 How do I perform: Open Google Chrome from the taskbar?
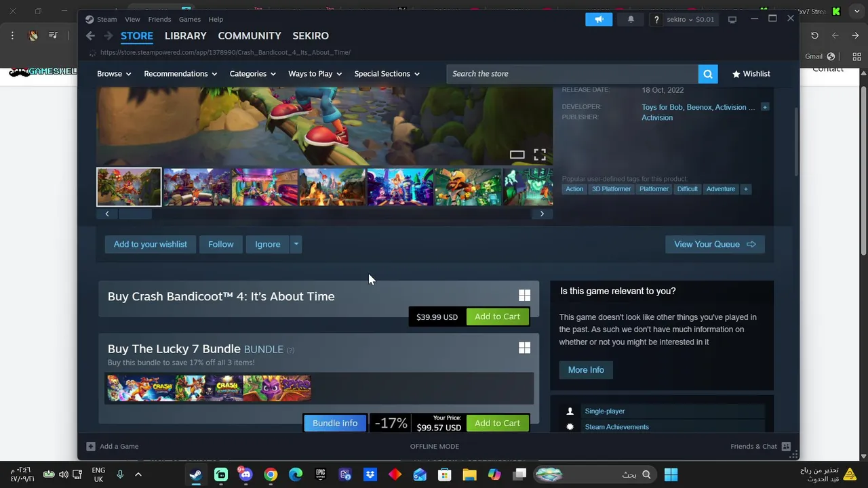point(271,474)
